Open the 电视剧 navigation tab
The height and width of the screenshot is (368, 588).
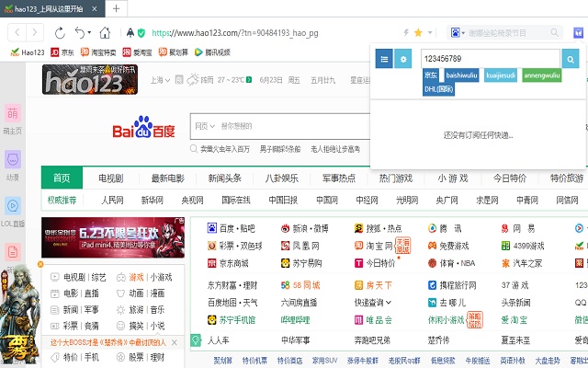pos(110,178)
